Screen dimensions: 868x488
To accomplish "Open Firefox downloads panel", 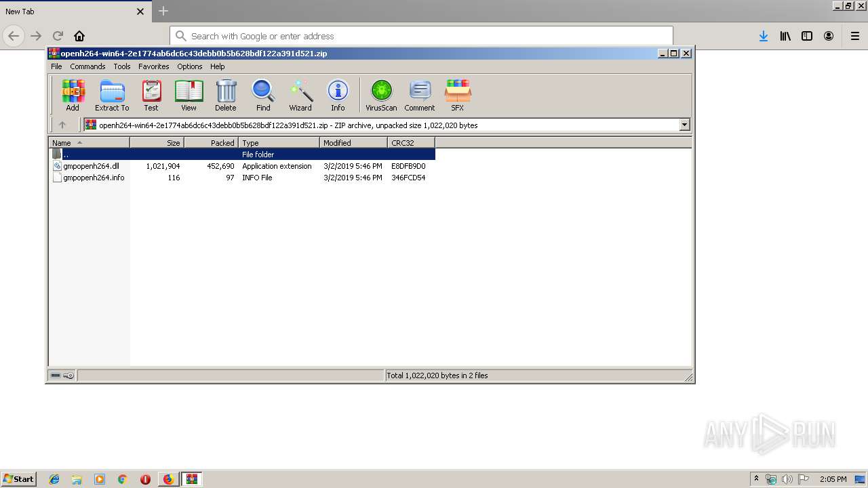I will [764, 36].
